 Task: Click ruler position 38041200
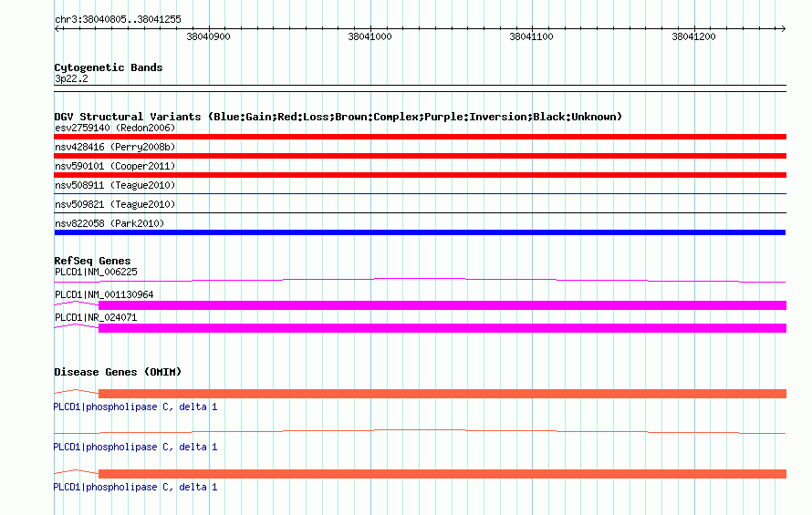tap(693, 36)
